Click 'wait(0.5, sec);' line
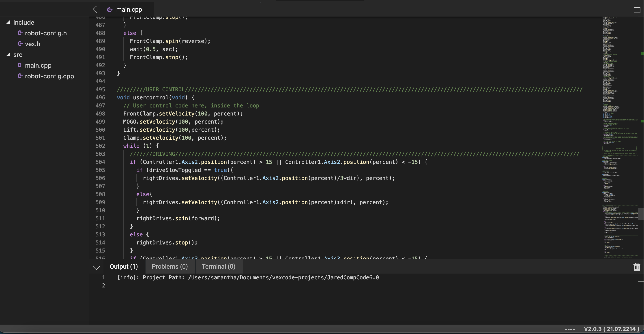 point(154,49)
